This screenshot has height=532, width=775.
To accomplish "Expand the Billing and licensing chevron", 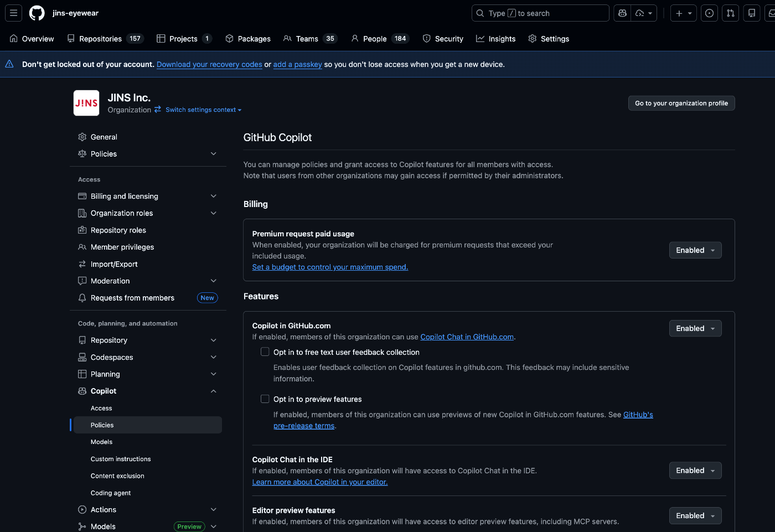I will 214,196.
